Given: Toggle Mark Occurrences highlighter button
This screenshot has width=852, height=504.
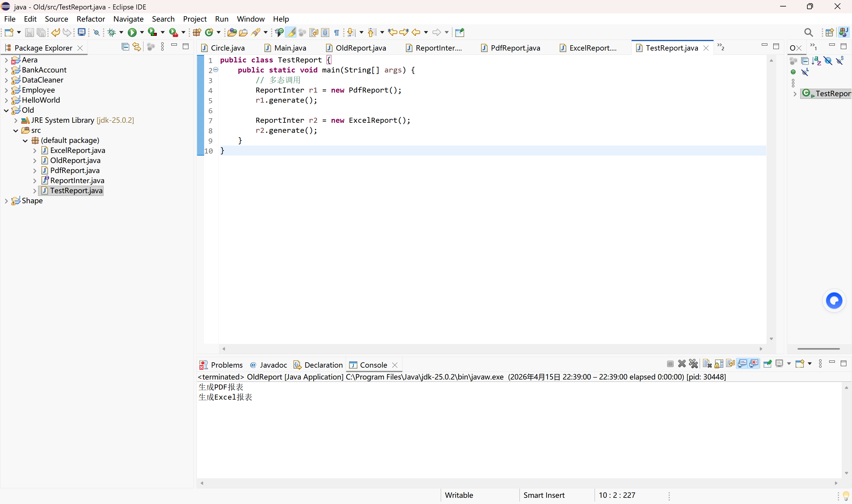Looking at the screenshot, I should [x=291, y=33].
